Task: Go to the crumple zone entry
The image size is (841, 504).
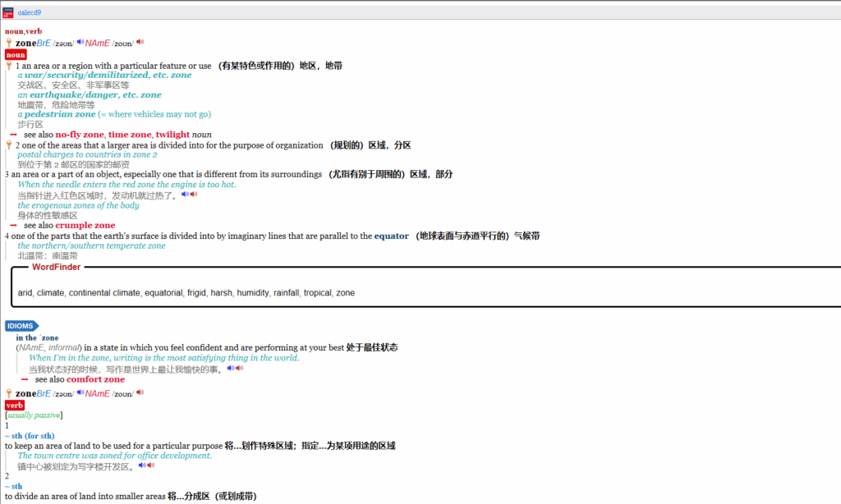Action: click(85, 225)
